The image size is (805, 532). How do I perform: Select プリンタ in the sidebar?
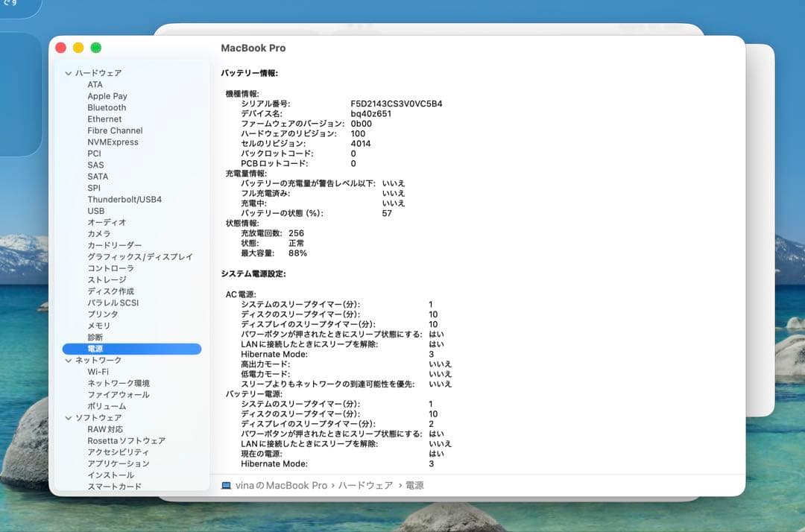coord(103,314)
